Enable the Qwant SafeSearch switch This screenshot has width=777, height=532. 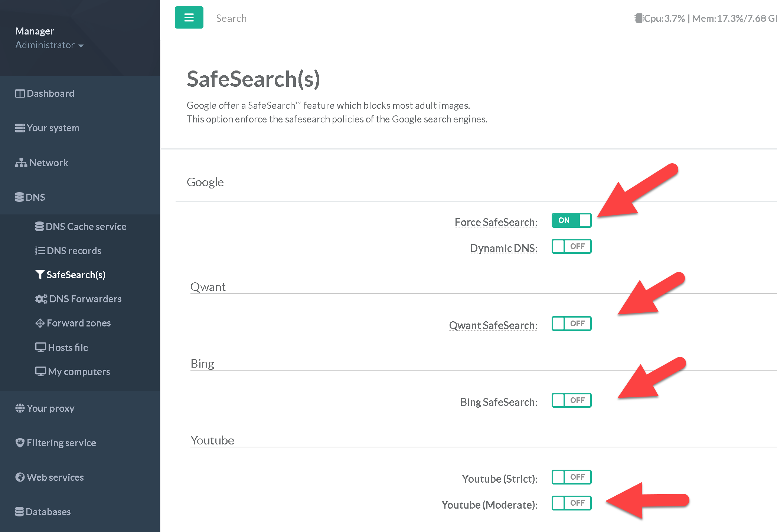pyautogui.click(x=571, y=324)
